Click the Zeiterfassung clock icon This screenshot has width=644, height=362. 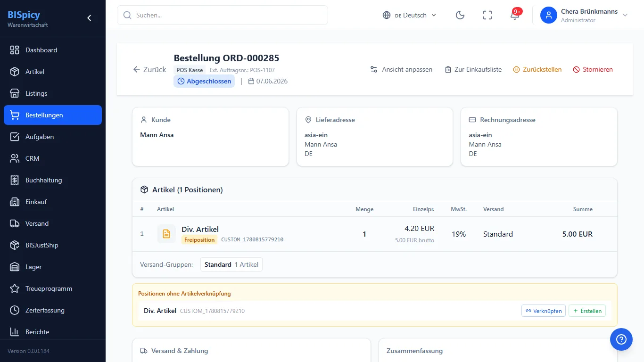15,310
